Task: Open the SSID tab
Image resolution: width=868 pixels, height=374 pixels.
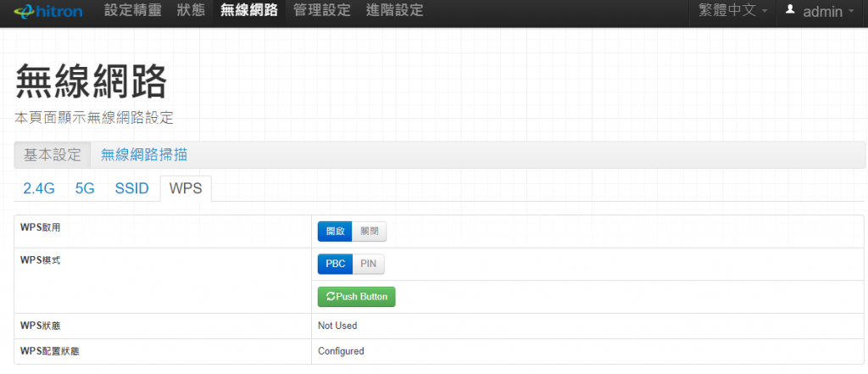Action: pyautogui.click(x=131, y=188)
